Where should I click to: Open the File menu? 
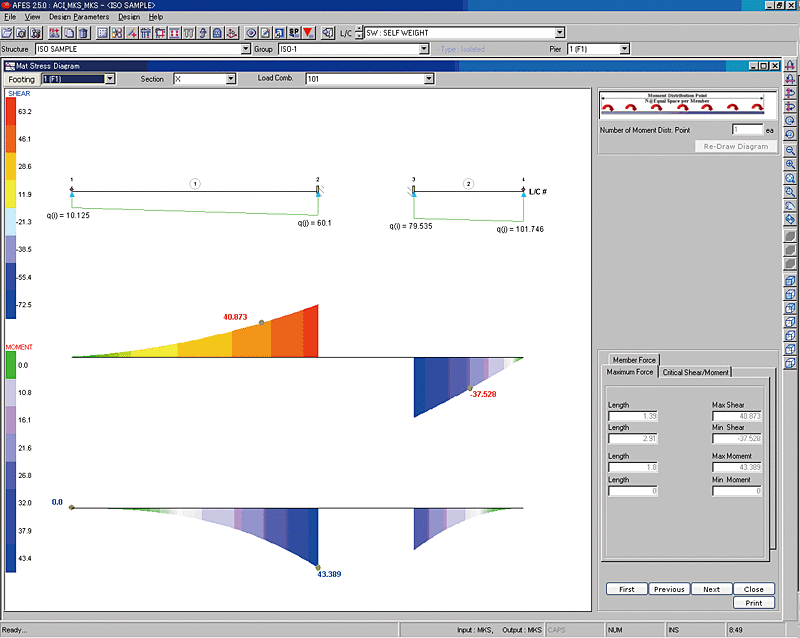tap(10, 17)
